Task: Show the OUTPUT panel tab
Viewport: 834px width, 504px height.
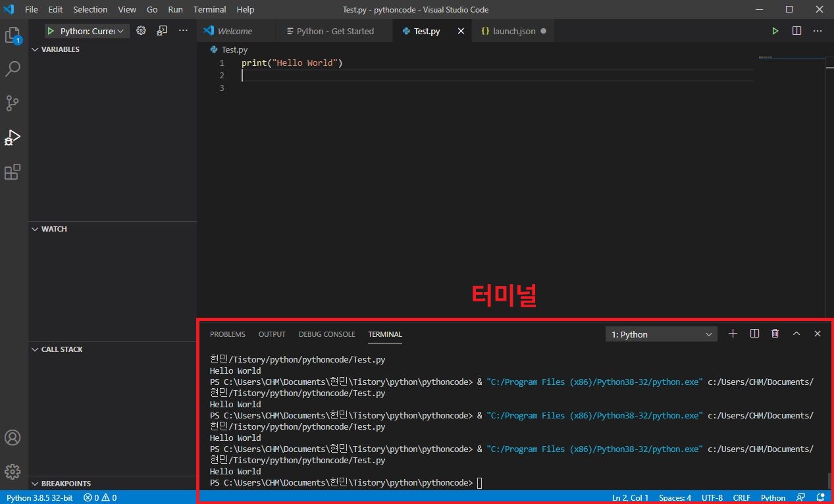Action: pyautogui.click(x=272, y=334)
